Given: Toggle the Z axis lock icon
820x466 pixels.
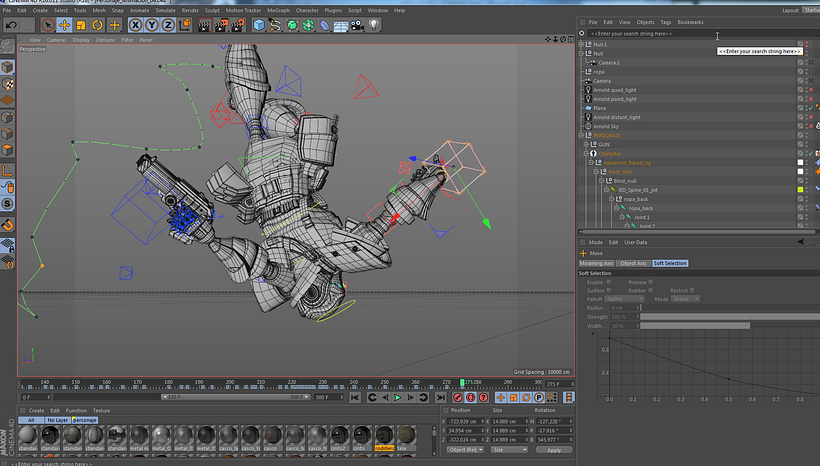Looking at the screenshot, I should (167, 24).
